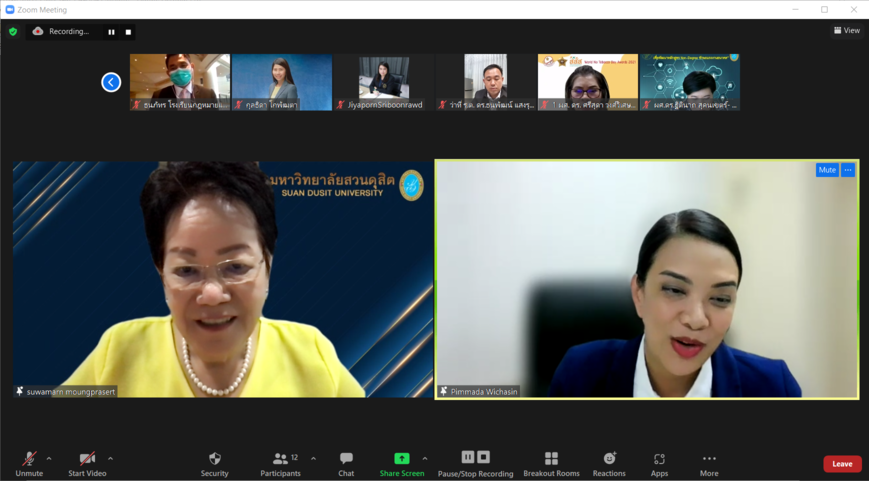Open the Apps panel
The height and width of the screenshot is (481, 869).
tap(659, 463)
